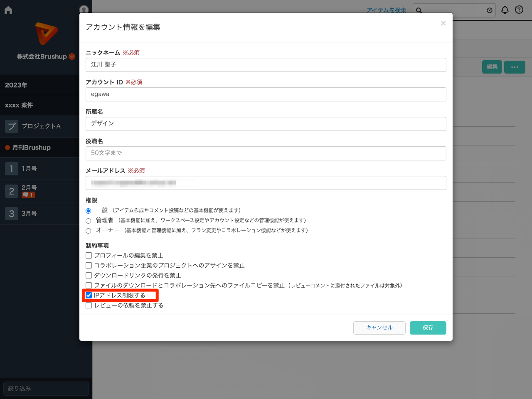This screenshot has height=399, width=532.
Task: Click the comment badge on 2月号
Action: (x=28, y=194)
